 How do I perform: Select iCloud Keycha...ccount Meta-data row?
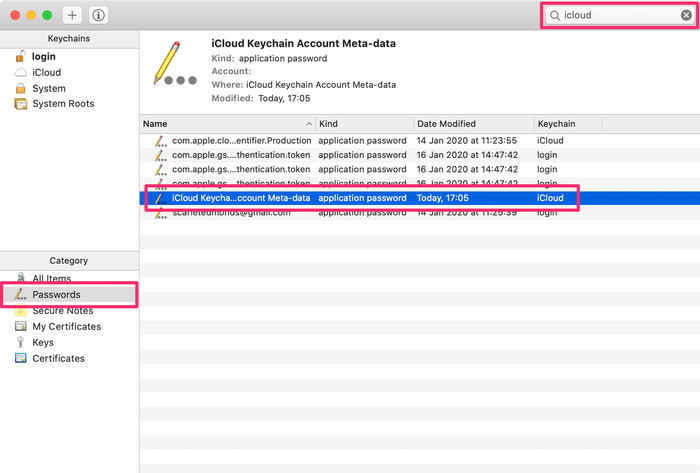(x=420, y=198)
